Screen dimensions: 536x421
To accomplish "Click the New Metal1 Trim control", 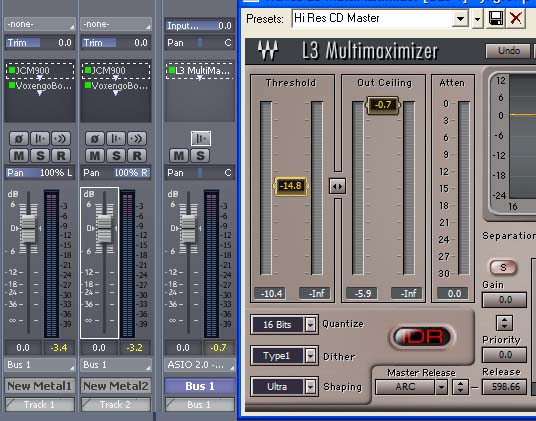I will (40, 43).
